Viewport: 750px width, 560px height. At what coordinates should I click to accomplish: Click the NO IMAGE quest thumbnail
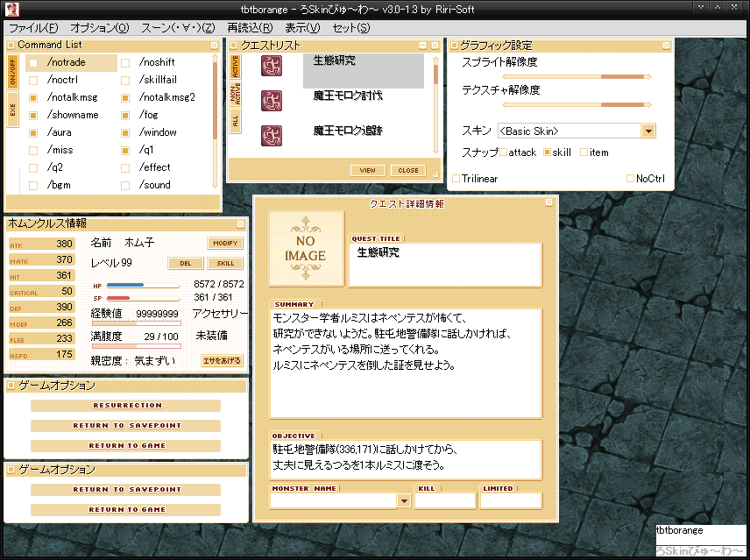click(306, 249)
